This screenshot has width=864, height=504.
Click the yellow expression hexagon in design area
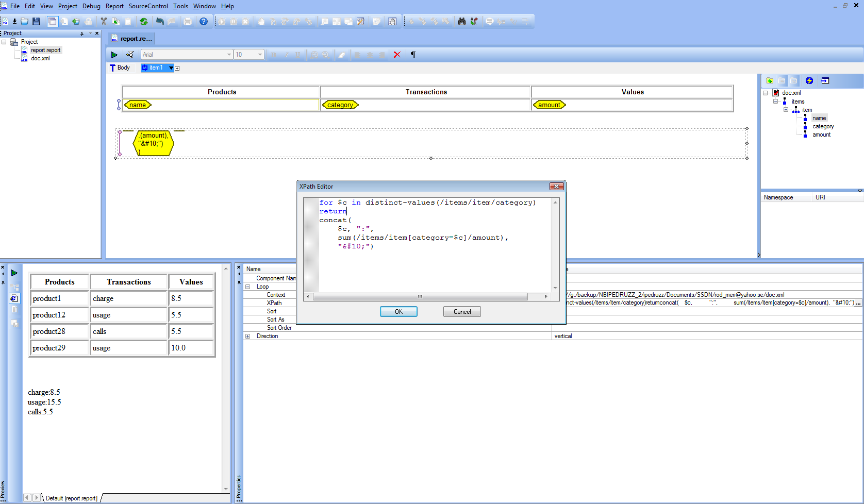[x=154, y=143]
